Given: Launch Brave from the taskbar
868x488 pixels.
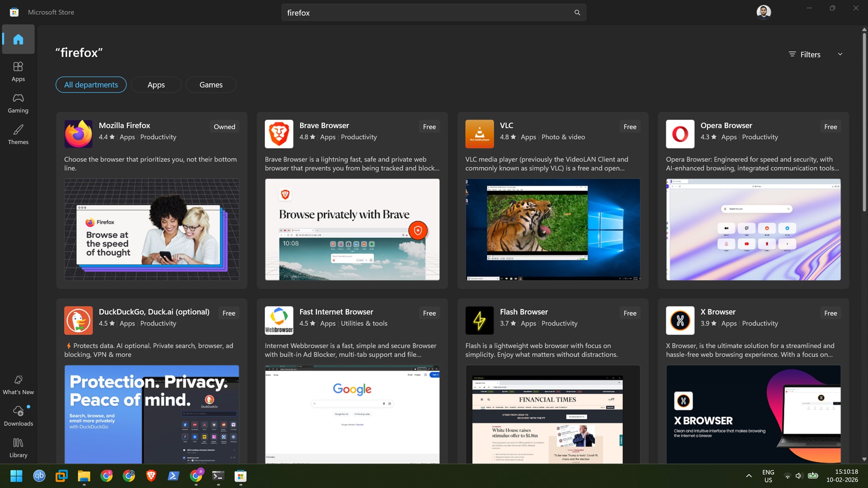Looking at the screenshot, I should pos(151,476).
